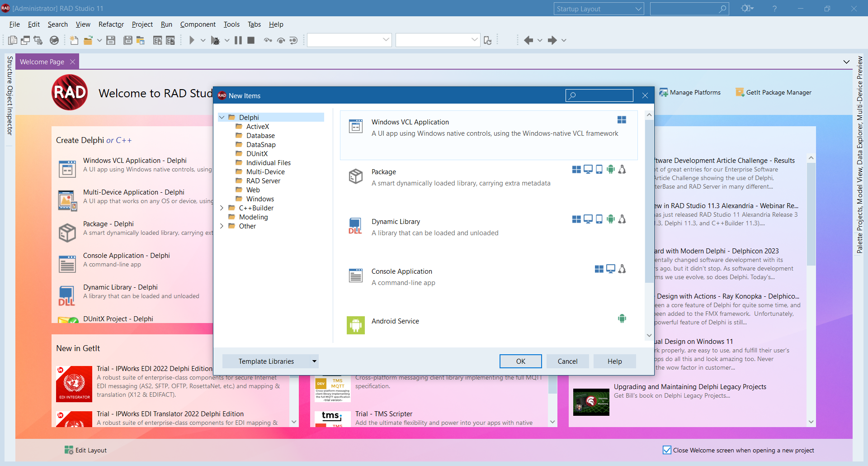Screen dimensions: 868x466
Task: Click the Save All toolbar icon
Action: [128, 40]
